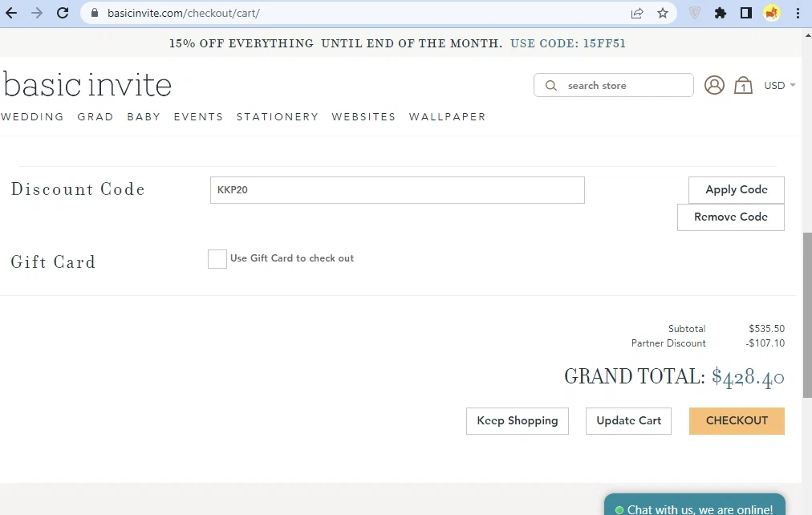The image size is (812, 515).
Task: Reload the page with refresh icon
Action: point(63,13)
